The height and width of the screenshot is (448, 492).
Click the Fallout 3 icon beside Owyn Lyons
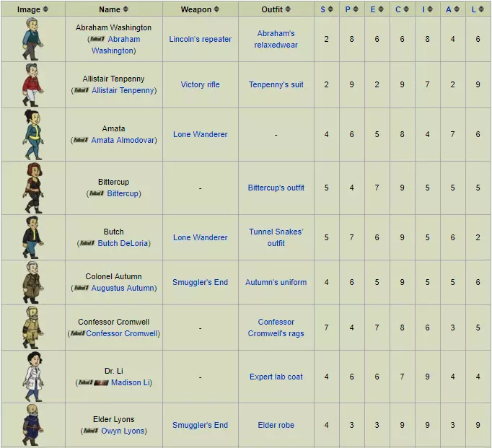click(91, 431)
